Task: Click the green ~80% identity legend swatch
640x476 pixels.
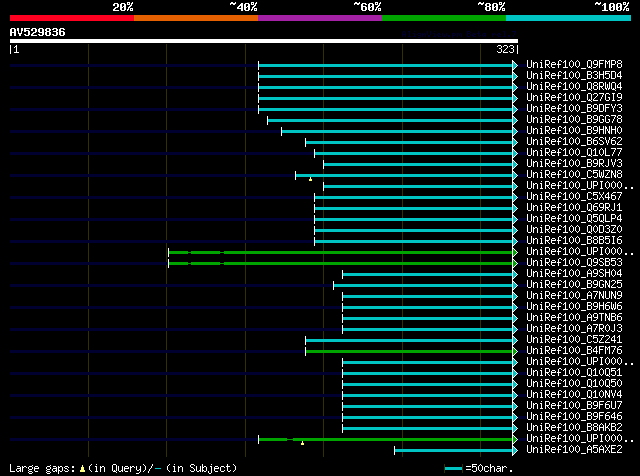Action: click(444, 18)
